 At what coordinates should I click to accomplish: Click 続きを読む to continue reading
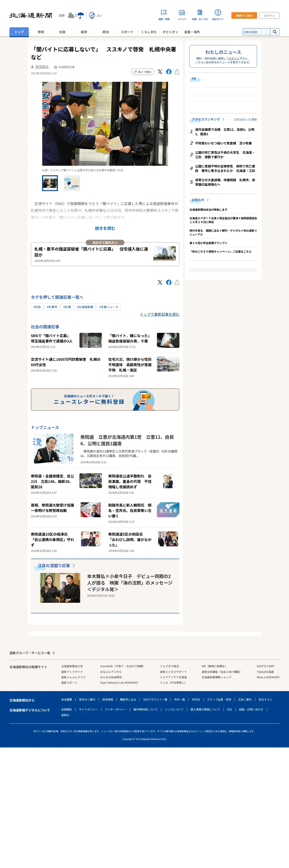point(105,228)
